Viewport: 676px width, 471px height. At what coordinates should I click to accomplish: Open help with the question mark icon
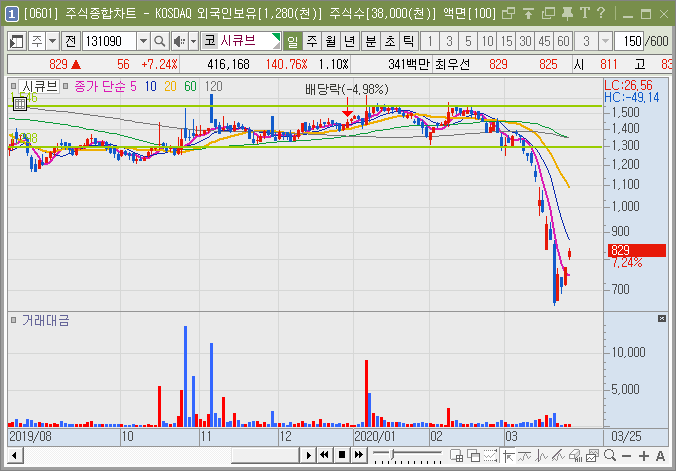pos(601,14)
